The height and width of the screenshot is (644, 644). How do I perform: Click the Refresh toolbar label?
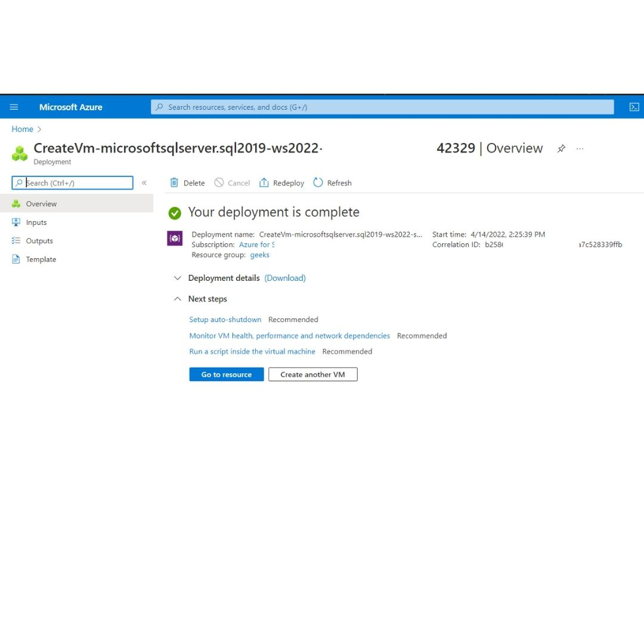tap(339, 183)
